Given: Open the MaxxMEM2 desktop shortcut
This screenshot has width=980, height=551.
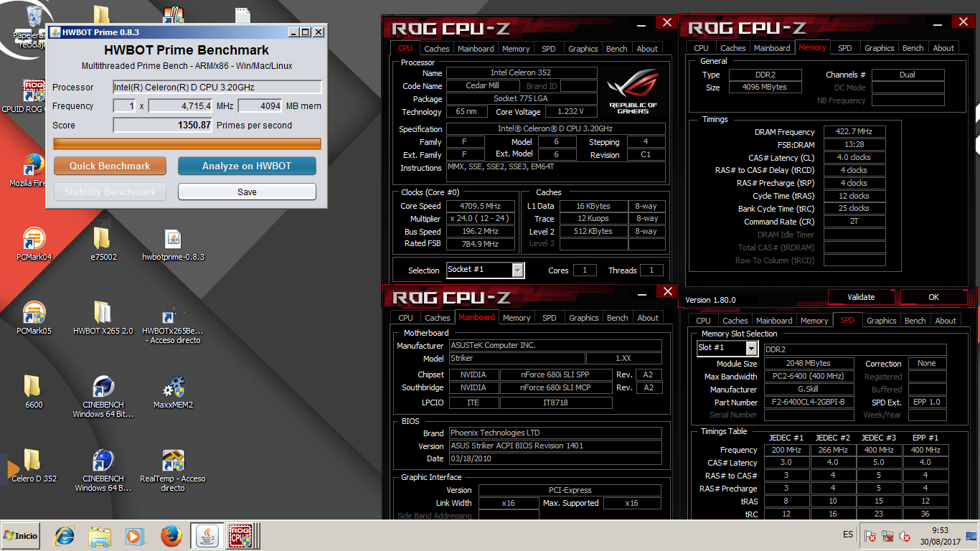Looking at the screenshot, I should (173, 392).
